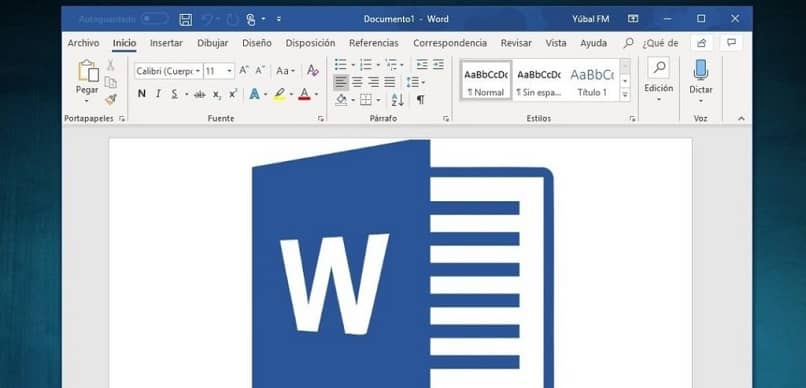
Task: Toggle bold with the N button
Action: coord(142,94)
